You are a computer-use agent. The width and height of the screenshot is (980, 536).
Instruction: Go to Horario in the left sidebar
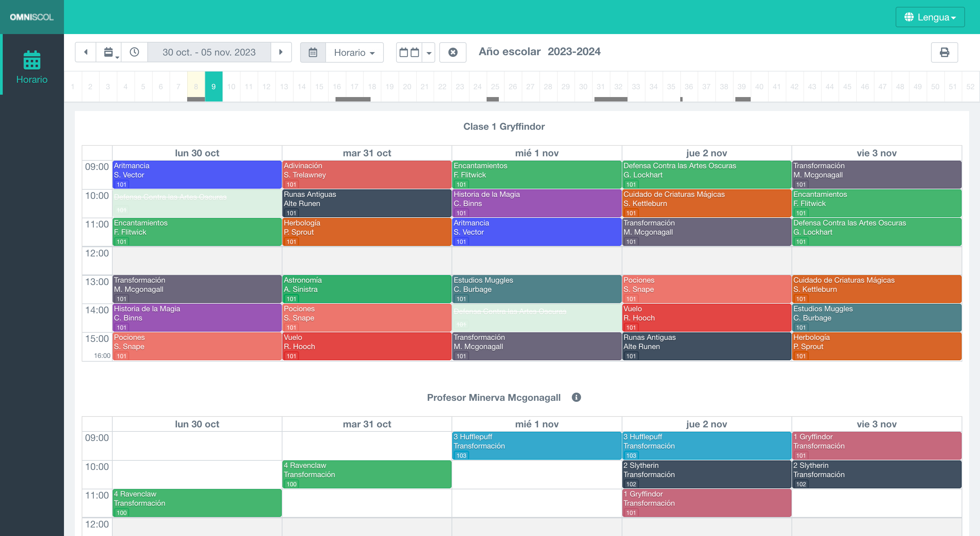32,79
